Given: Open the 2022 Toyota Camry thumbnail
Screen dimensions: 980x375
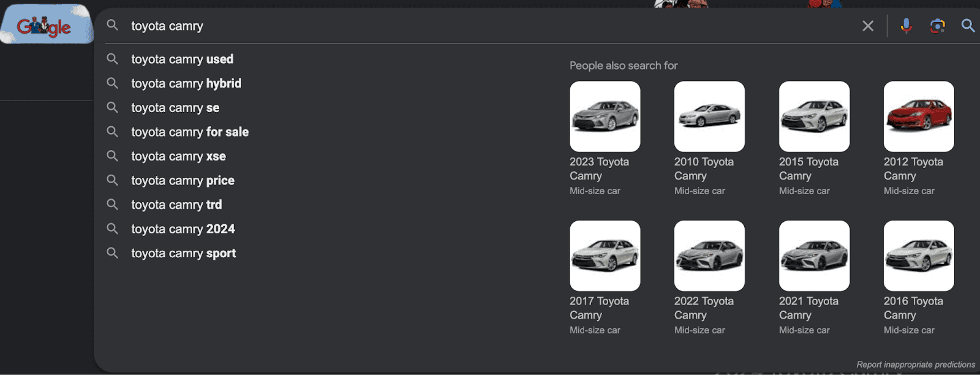Looking at the screenshot, I should pyautogui.click(x=709, y=256).
